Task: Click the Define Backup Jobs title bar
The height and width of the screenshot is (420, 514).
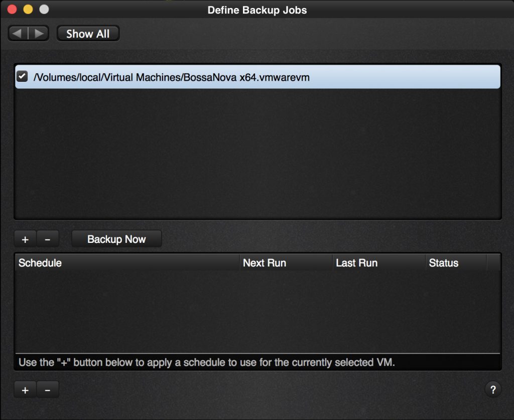Action: pos(257,10)
